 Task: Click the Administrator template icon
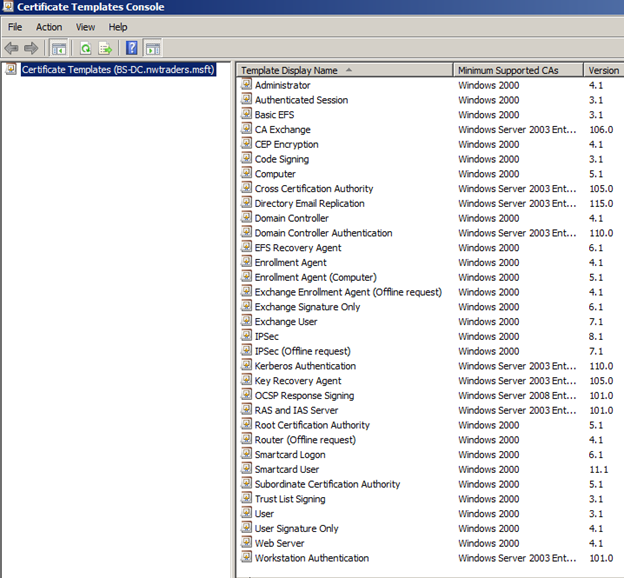coord(247,84)
